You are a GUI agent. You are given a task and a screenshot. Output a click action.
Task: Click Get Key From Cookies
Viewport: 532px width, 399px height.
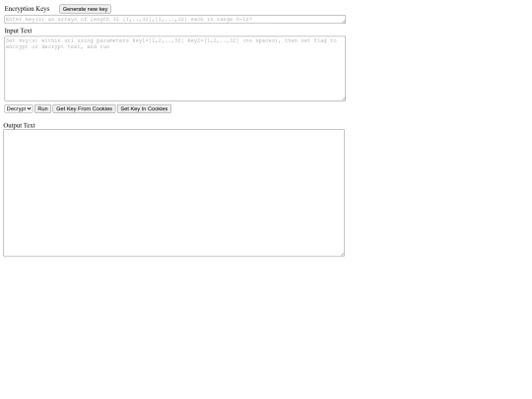tap(84, 108)
